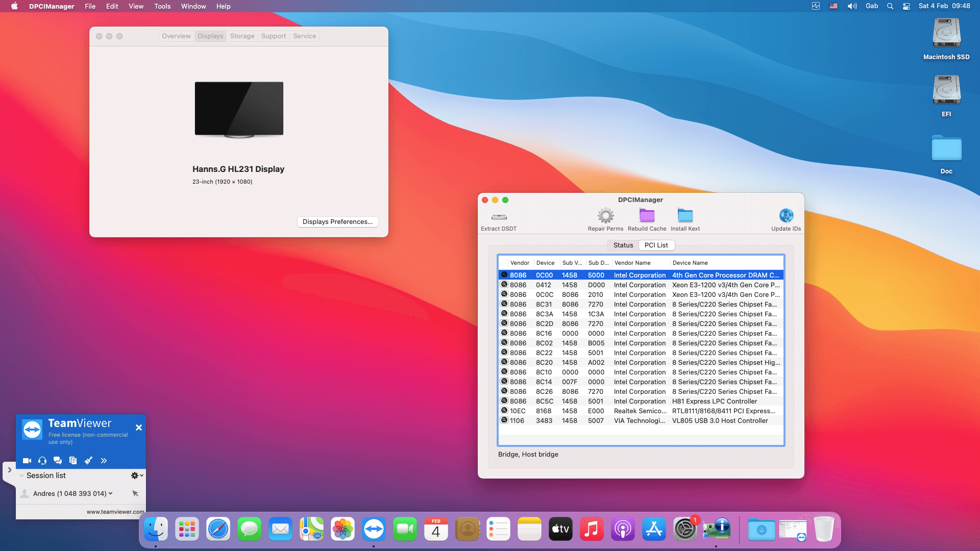
Task: Open the www.teamviewer.com link
Action: point(115,511)
